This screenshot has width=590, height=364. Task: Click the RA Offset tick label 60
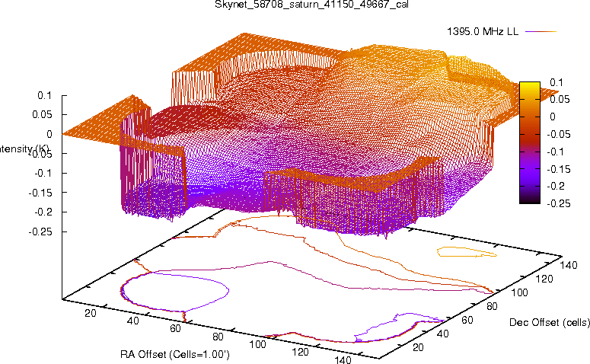click(x=175, y=329)
